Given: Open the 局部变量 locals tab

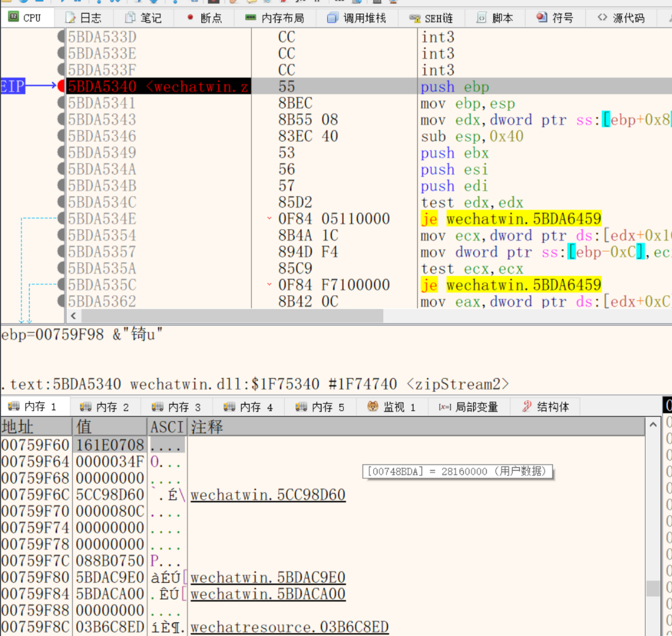Looking at the screenshot, I should coord(468,407).
